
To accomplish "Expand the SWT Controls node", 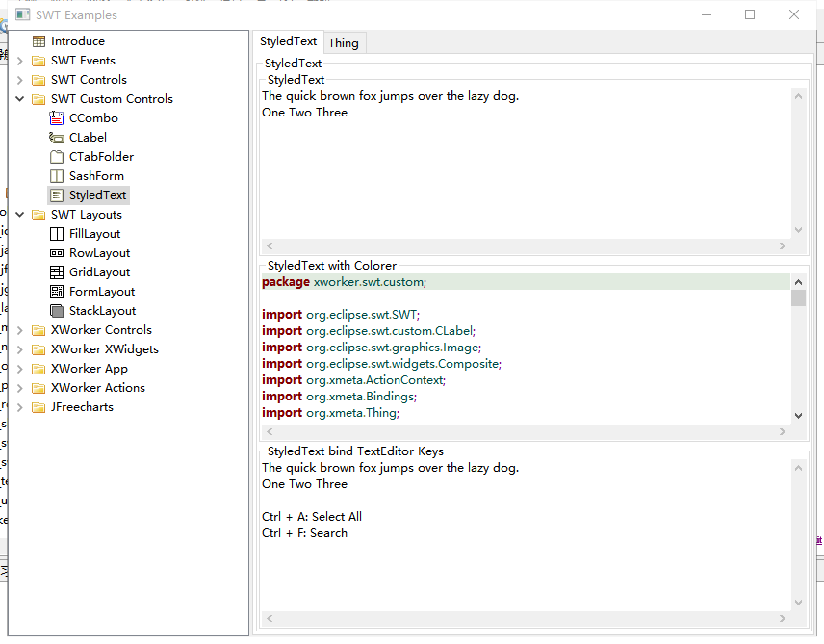I will [20, 80].
